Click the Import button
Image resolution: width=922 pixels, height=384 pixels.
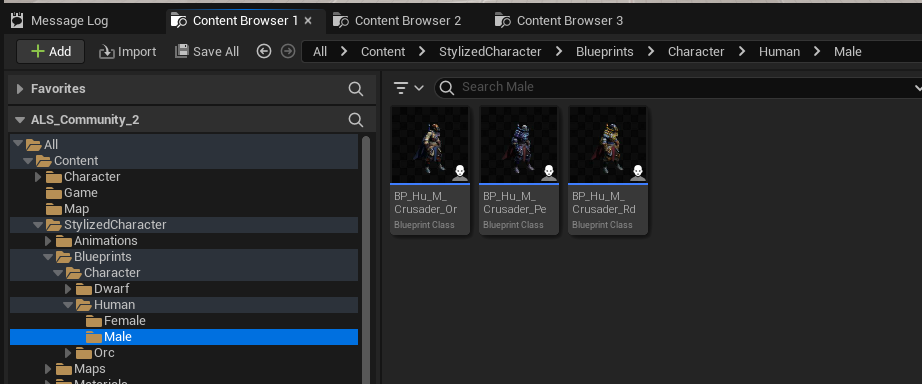[128, 52]
